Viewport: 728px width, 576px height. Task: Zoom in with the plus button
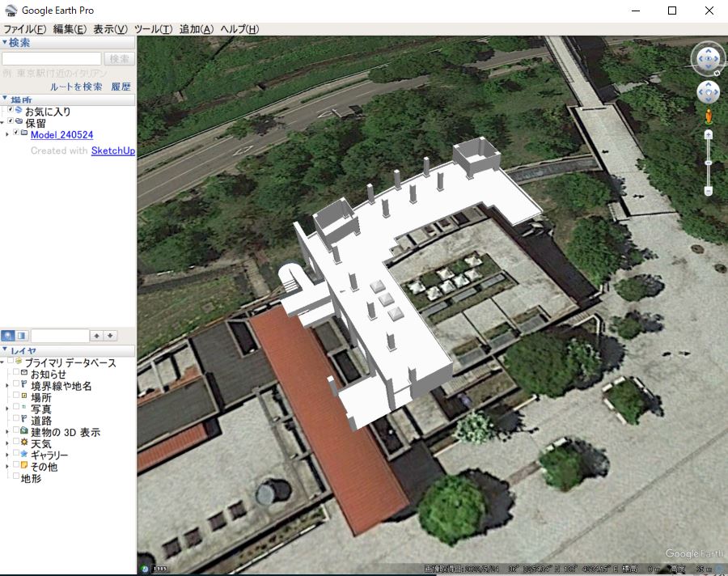point(708,135)
